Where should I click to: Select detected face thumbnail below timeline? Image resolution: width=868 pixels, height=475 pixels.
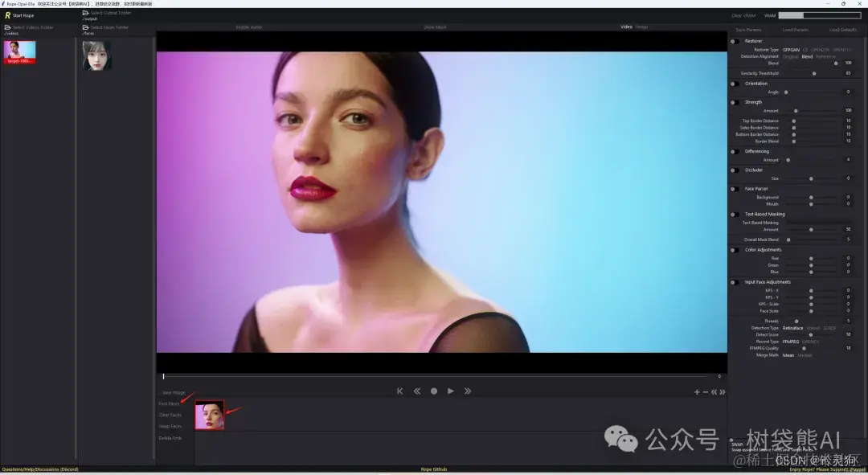coord(210,416)
